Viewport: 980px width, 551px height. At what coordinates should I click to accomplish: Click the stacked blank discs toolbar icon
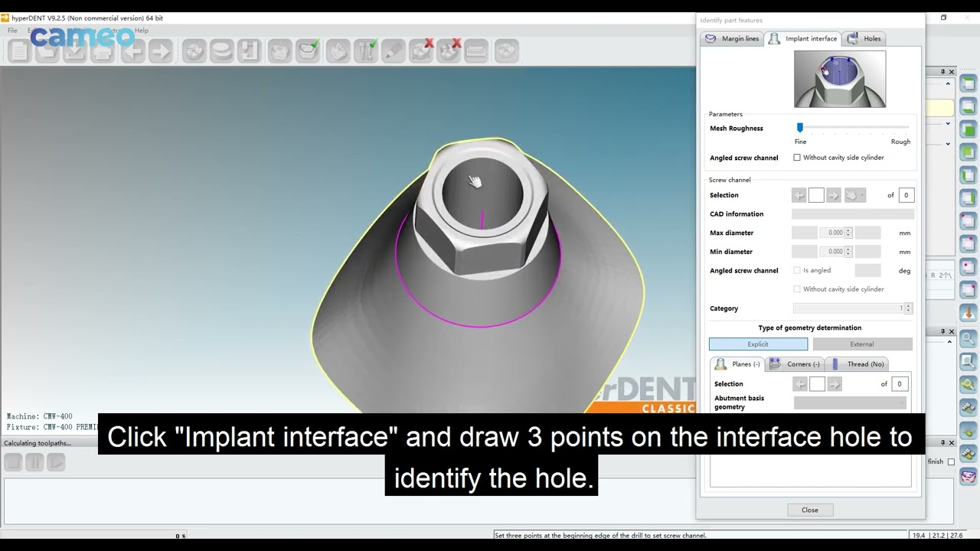pyautogui.click(x=221, y=51)
